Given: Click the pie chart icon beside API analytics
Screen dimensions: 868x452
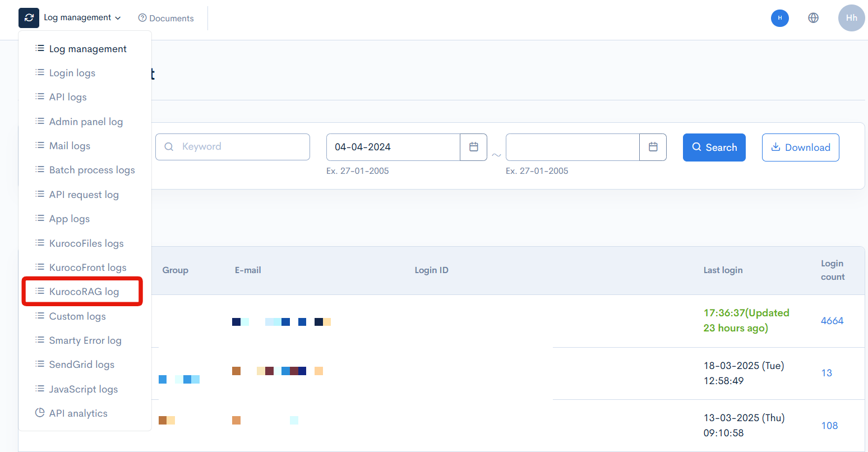Looking at the screenshot, I should (40, 413).
